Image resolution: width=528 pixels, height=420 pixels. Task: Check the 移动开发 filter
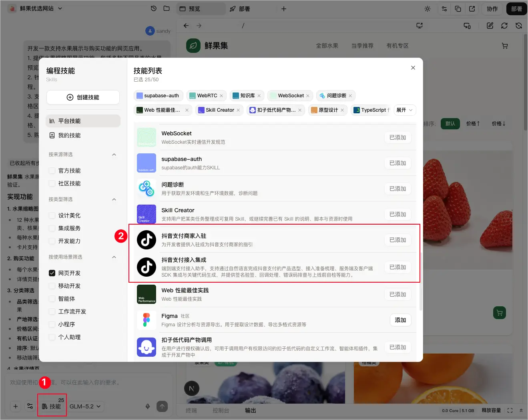click(52, 286)
